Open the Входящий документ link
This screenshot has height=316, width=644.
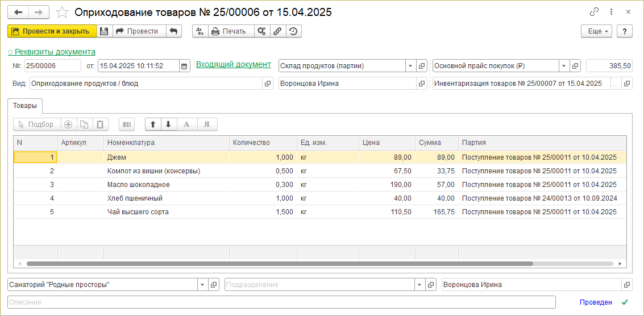pyautogui.click(x=233, y=65)
